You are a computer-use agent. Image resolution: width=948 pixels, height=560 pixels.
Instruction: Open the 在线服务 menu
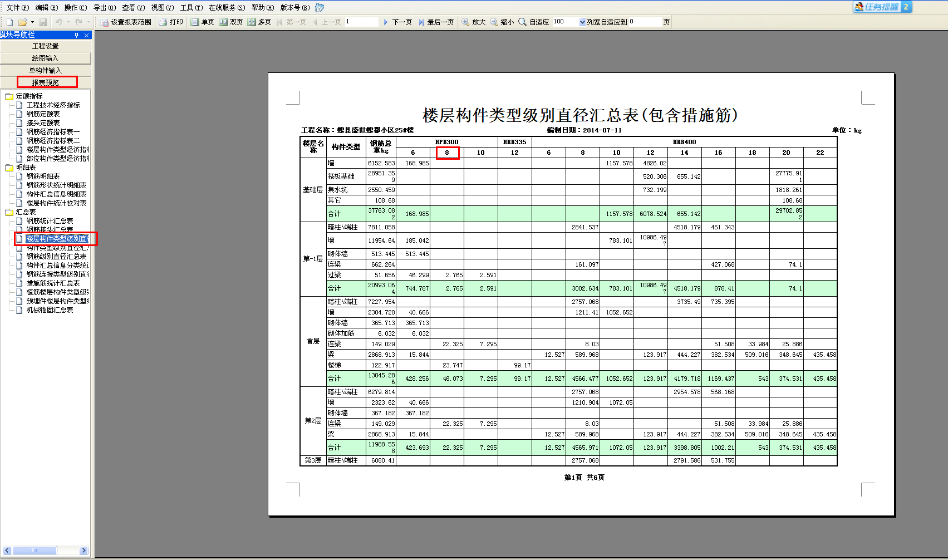[227, 8]
